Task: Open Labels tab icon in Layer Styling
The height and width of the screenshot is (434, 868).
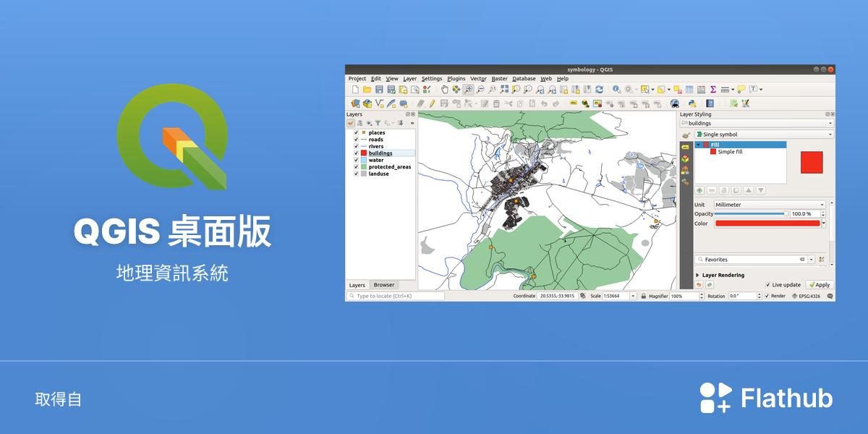Action: click(685, 147)
